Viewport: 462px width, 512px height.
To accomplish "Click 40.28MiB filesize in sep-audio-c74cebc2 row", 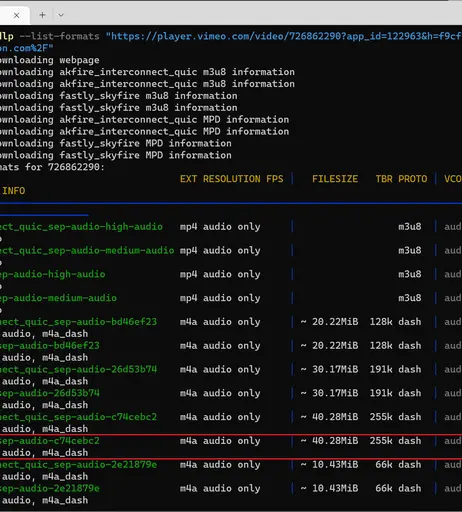I will [335, 441].
